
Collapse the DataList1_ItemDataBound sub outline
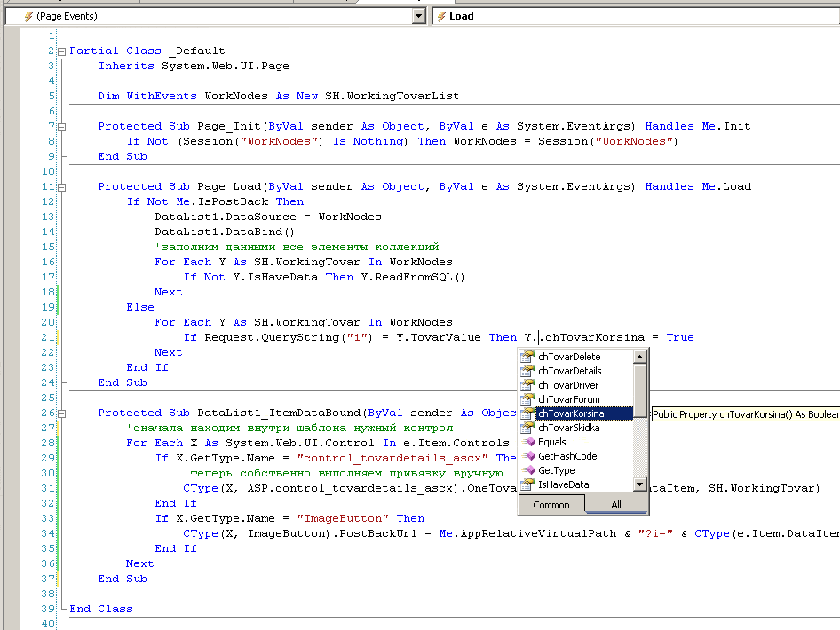61,413
